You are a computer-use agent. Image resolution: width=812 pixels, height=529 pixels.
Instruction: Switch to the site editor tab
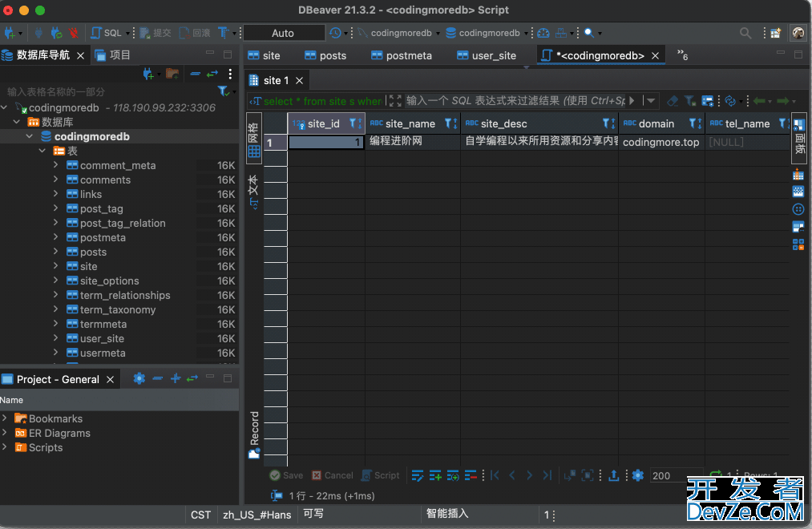(x=264, y=55)
